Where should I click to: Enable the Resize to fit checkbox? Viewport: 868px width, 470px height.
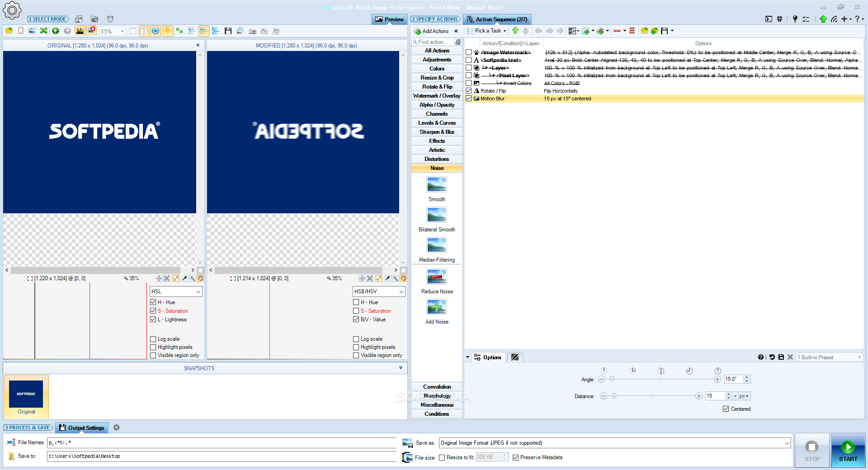coord(442,457)
